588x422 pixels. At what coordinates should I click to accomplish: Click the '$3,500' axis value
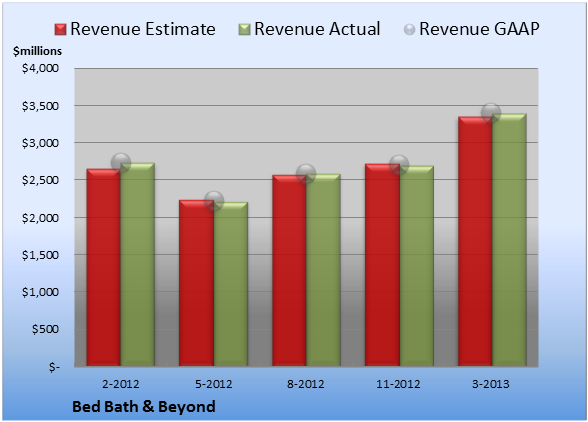[40, 106]
